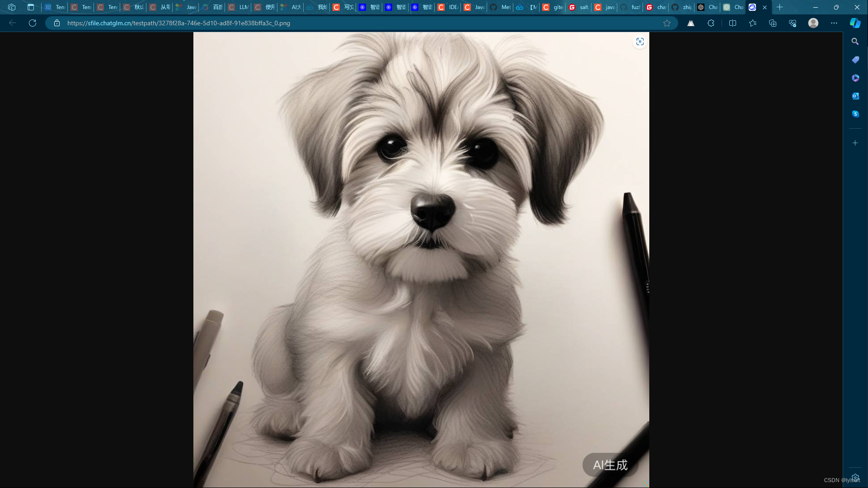Image resolution: width=868 pixels, height=488 pixels.
Task: Click the address bar URL
Action: coord(178,23)
